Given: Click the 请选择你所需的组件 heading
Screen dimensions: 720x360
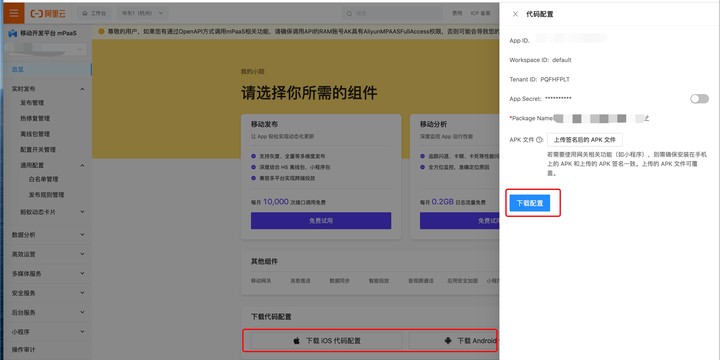Looking at the screenshot, I should (309, 93).
